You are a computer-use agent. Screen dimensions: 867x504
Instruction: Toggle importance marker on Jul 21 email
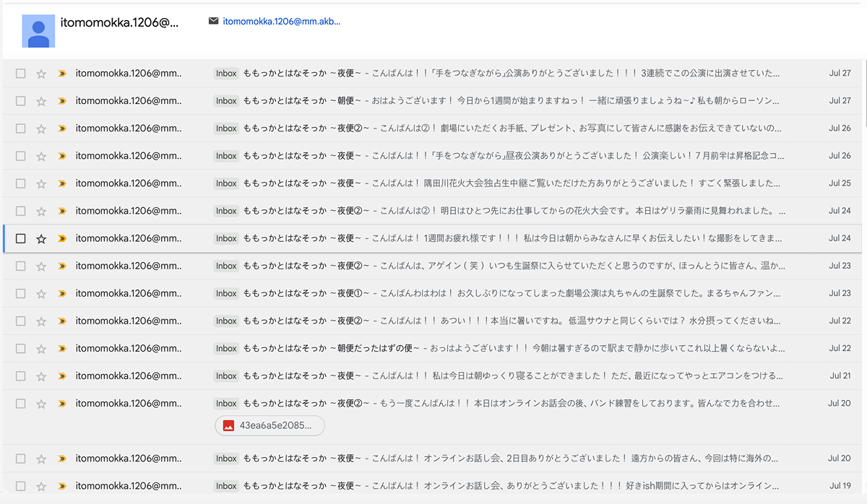pos(62,375)
